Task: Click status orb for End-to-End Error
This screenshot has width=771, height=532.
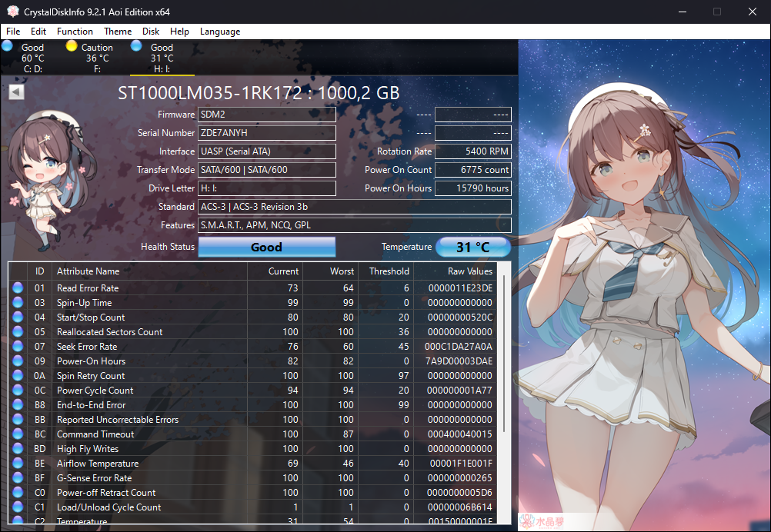Action: [18, 405]
